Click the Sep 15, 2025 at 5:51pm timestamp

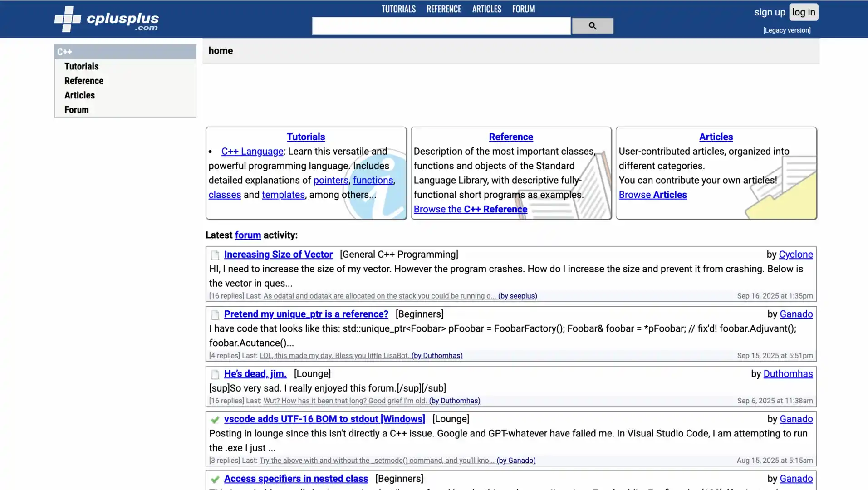pyautogui.click(x=775, y=356)
